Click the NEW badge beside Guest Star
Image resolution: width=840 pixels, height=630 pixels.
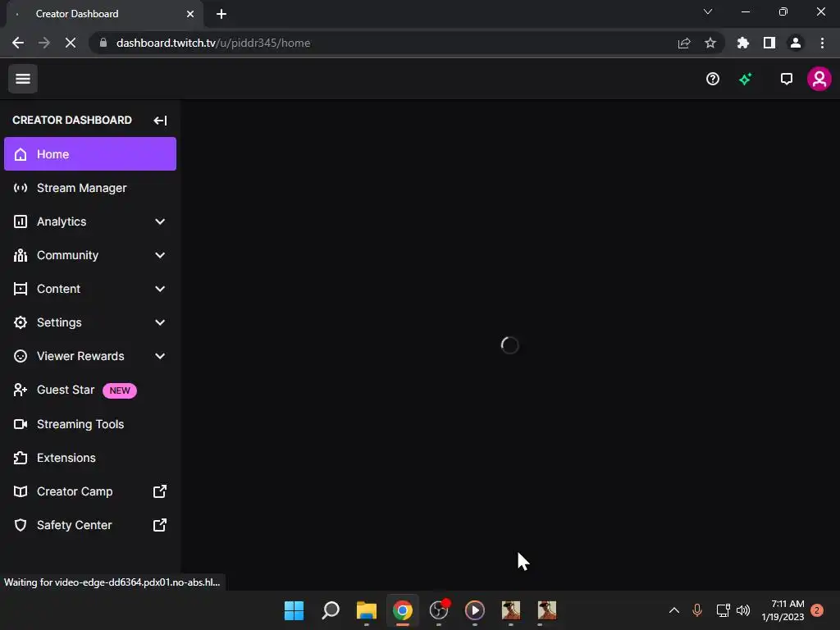120,390
